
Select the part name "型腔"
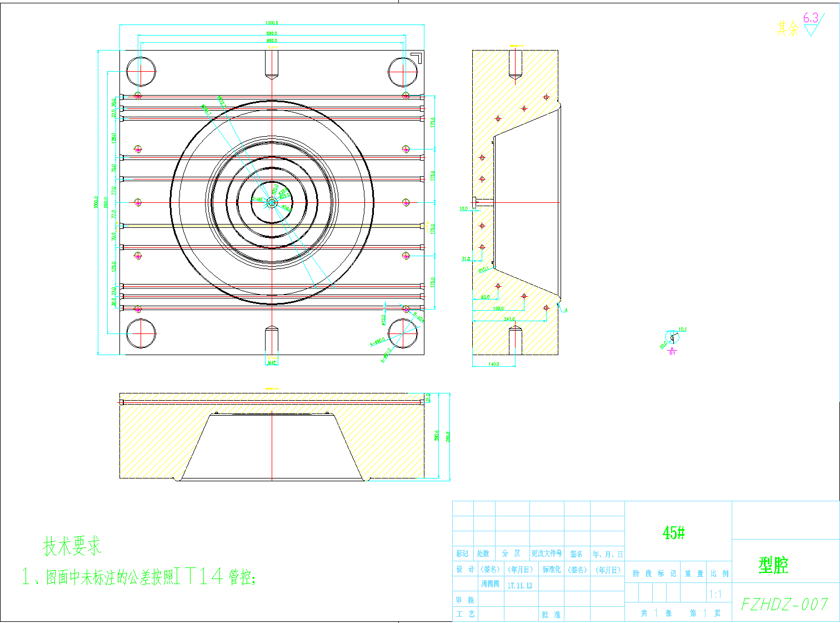click(x=773, y=565)
